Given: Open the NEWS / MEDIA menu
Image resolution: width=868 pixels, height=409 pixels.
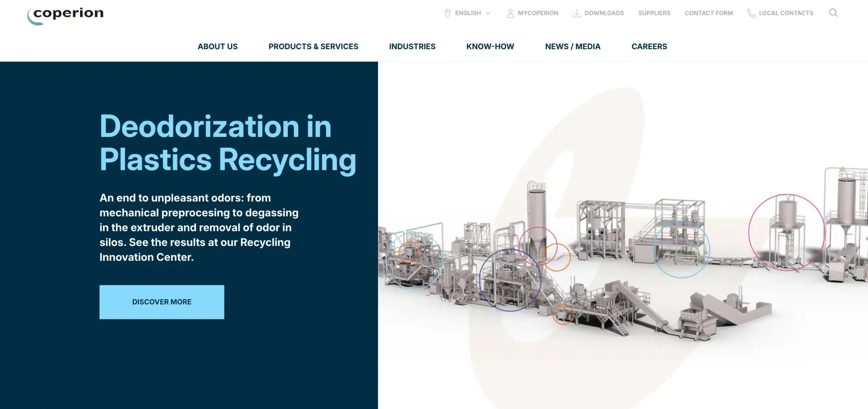Looking at the screenshot, I should coord(573,46).
